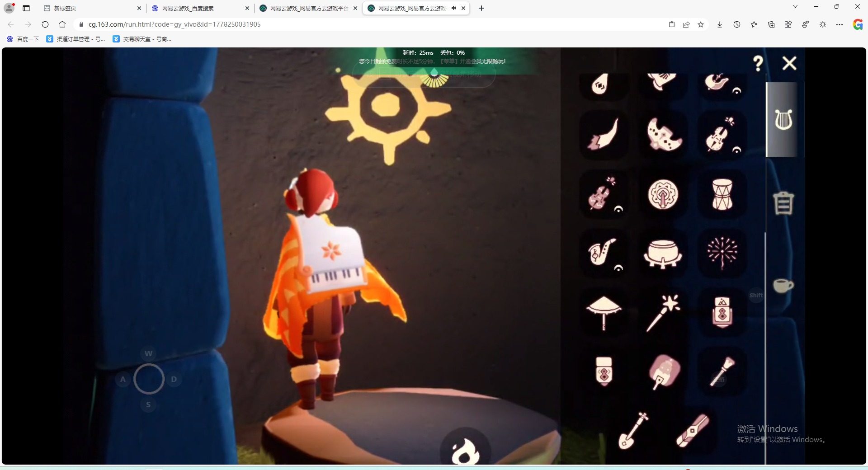Close the 网易云游戏_百度搜索 tab
Image resolution: width=868 pixels, height=470 pixels.
coord(247,8)
